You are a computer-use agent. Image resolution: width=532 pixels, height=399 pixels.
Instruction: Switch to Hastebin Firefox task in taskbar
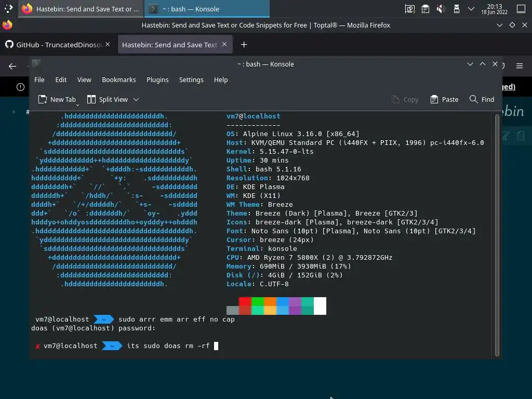pyautogui.click(x=82, y=9)
